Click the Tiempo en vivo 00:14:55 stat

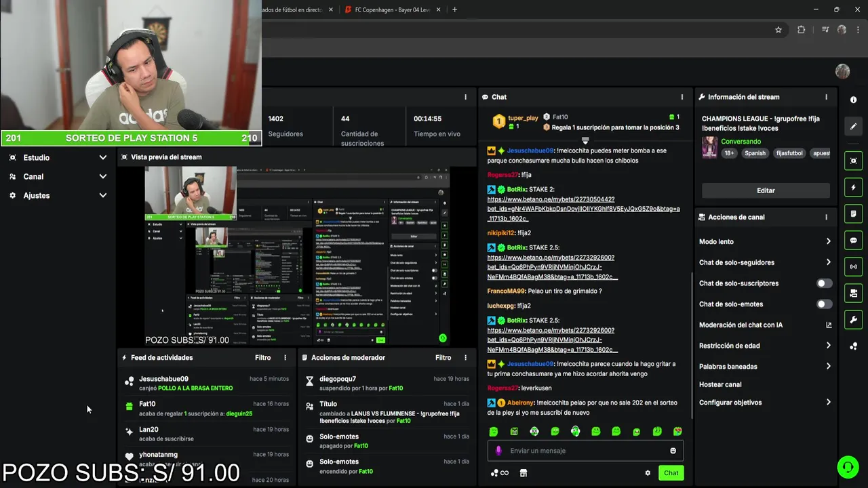click(437, 126)
